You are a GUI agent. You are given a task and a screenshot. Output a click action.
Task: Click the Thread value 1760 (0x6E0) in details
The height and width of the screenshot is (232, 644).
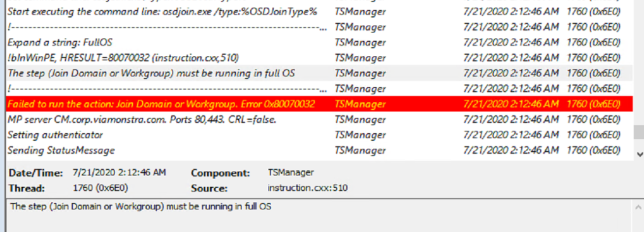(100, 188)
